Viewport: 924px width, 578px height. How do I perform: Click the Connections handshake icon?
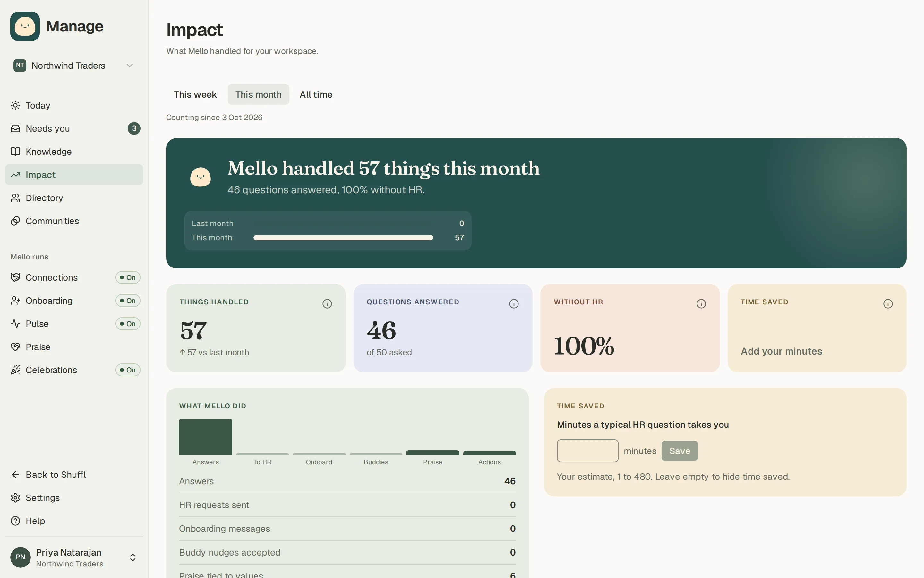(x=15, y=277)
